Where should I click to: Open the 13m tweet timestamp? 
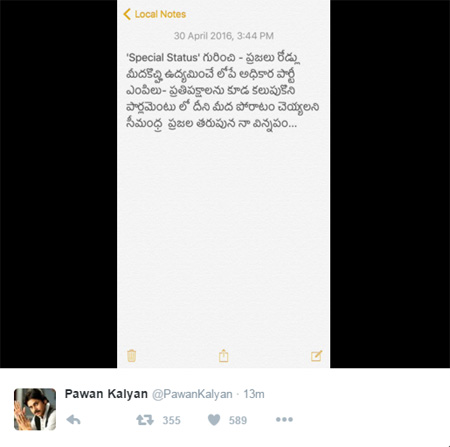click(254, 394)
